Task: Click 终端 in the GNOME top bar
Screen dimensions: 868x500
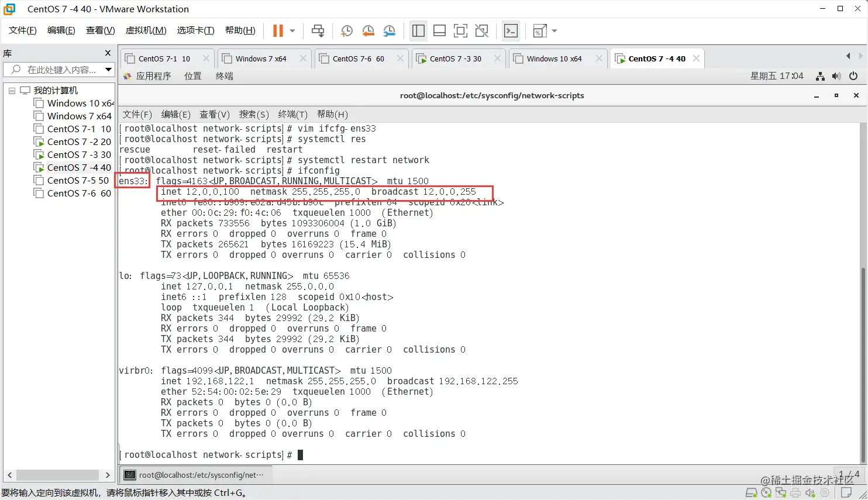Action: coord(225,76)
